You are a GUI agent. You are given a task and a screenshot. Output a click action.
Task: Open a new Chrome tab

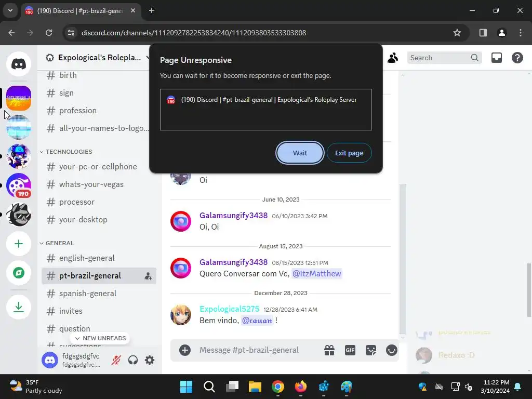[152, 10]
